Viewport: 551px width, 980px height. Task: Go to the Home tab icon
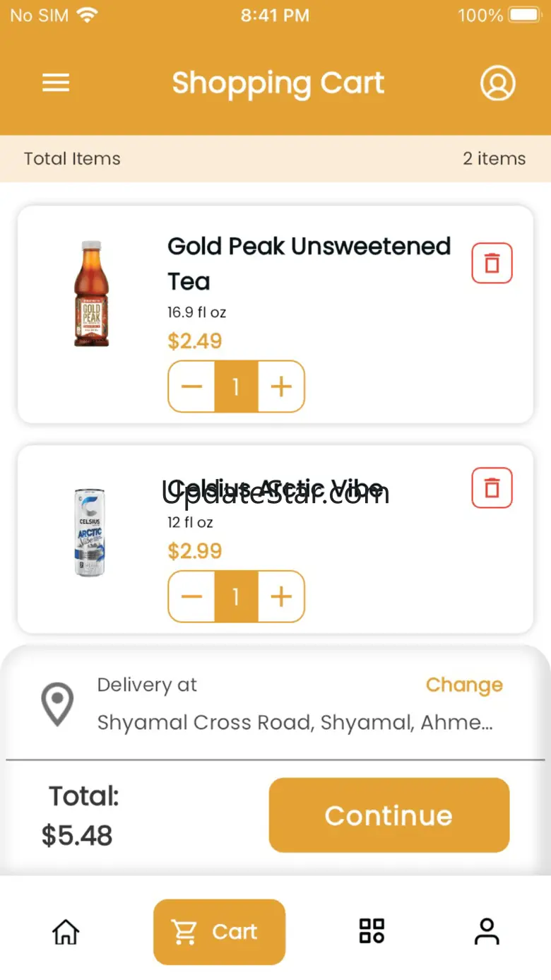coord(66,931)
